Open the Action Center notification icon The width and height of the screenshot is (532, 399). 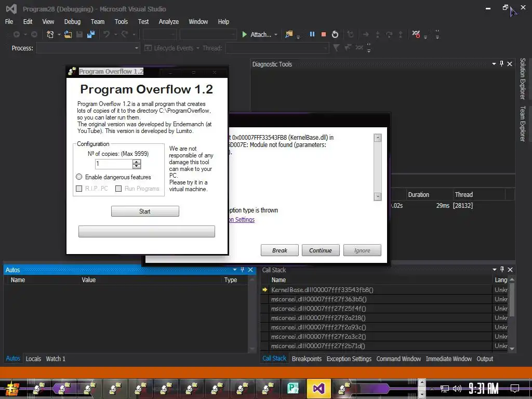pos(515,389)
